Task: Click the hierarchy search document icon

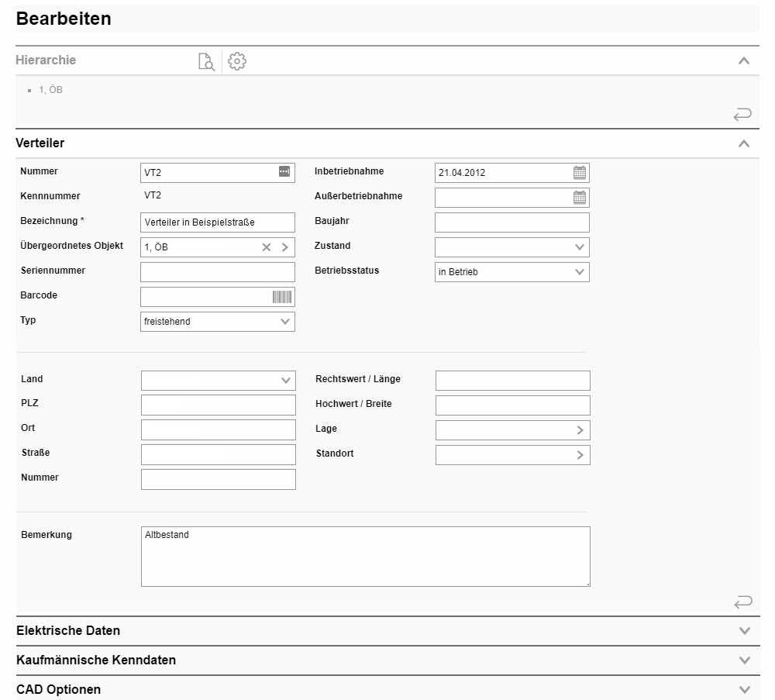Action: click(206, 62)
